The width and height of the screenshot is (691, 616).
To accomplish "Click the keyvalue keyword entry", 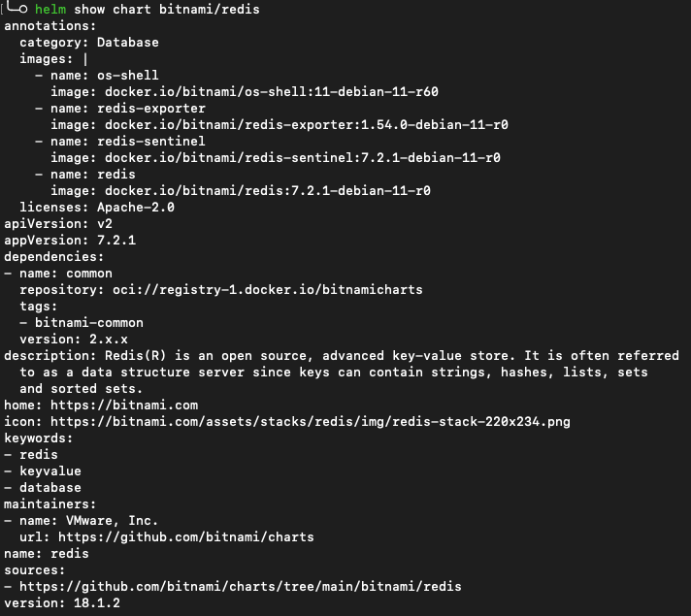I will [x=50, y=471].
